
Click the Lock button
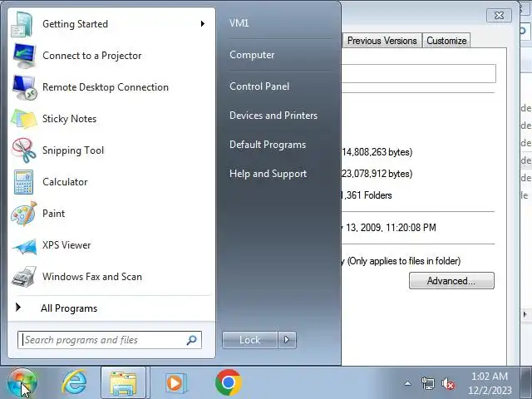[250, 340]
